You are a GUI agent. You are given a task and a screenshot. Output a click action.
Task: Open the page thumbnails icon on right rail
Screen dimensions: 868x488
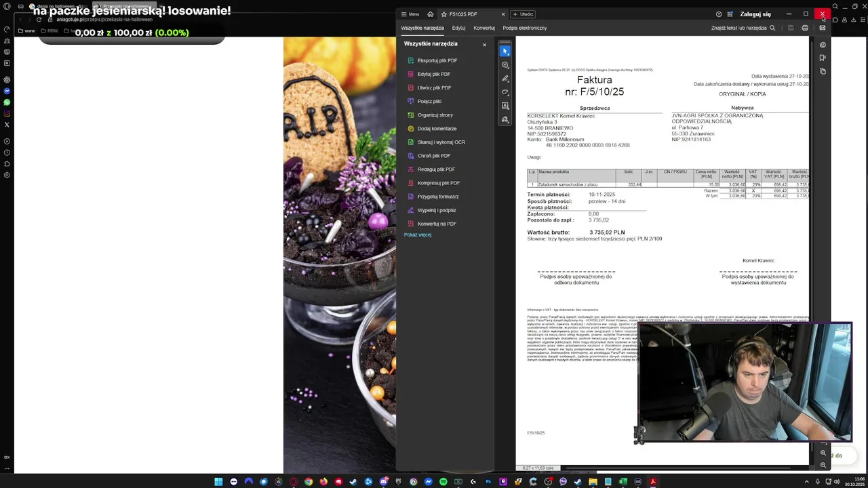(x=823, y=71)
